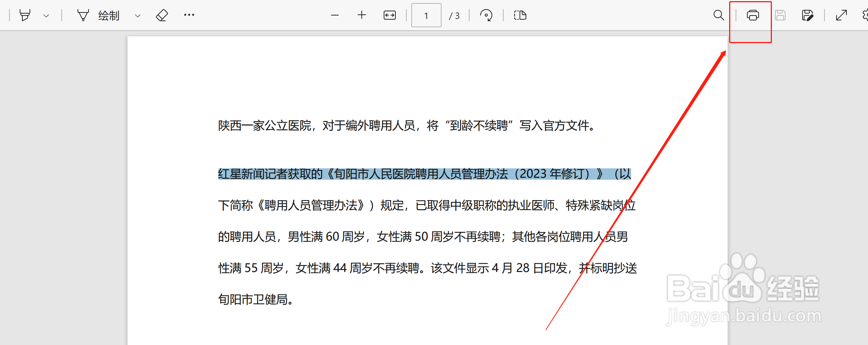Click the grayed-out Save icon
This screenshot has height=345, width=868.
coord(780,15)
